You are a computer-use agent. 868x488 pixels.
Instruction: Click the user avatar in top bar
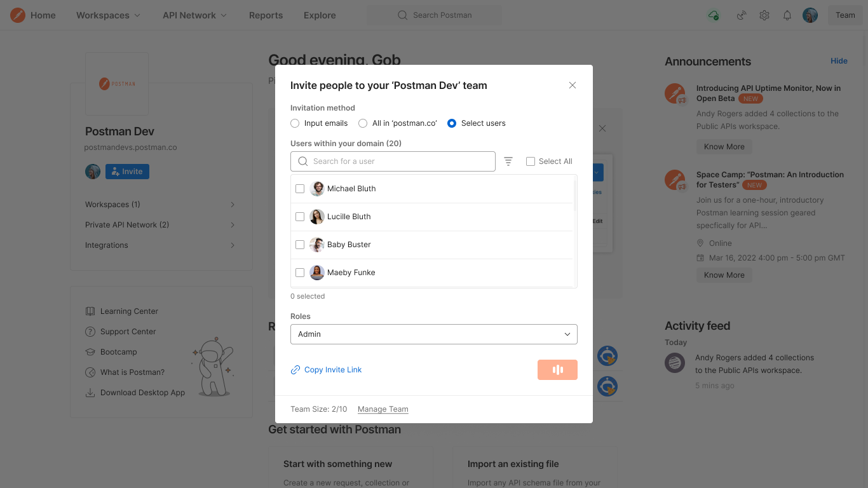coord(810,15)
